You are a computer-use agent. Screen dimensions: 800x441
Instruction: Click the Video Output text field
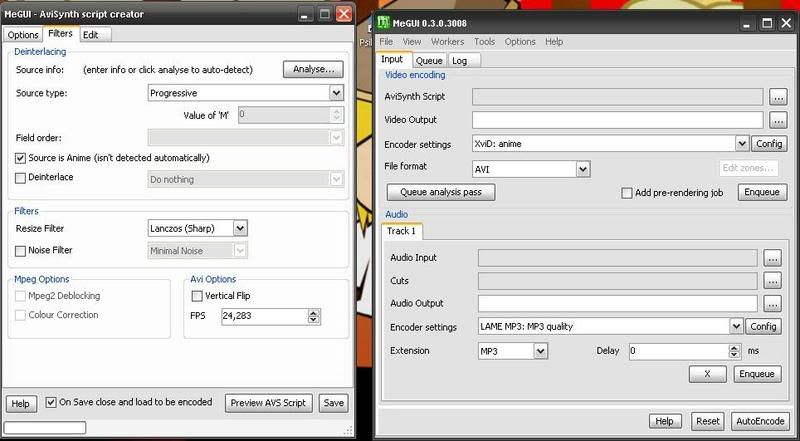(617, 120)
